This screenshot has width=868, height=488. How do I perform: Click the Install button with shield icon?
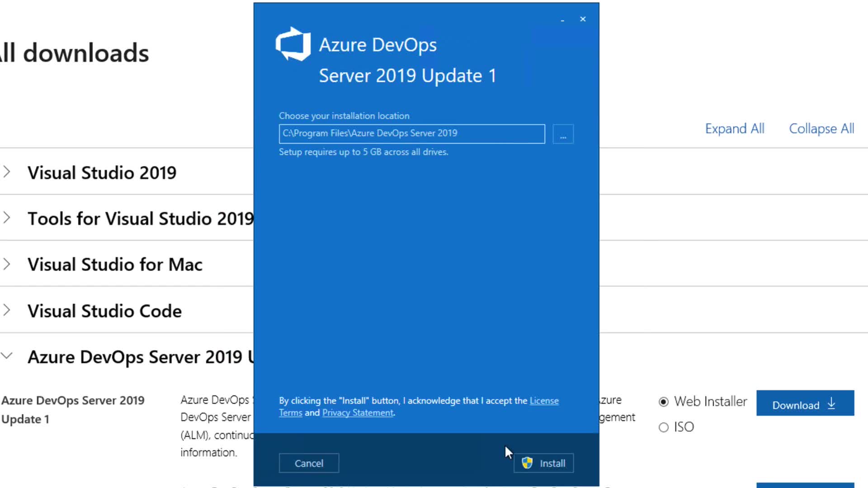point(543,463)
